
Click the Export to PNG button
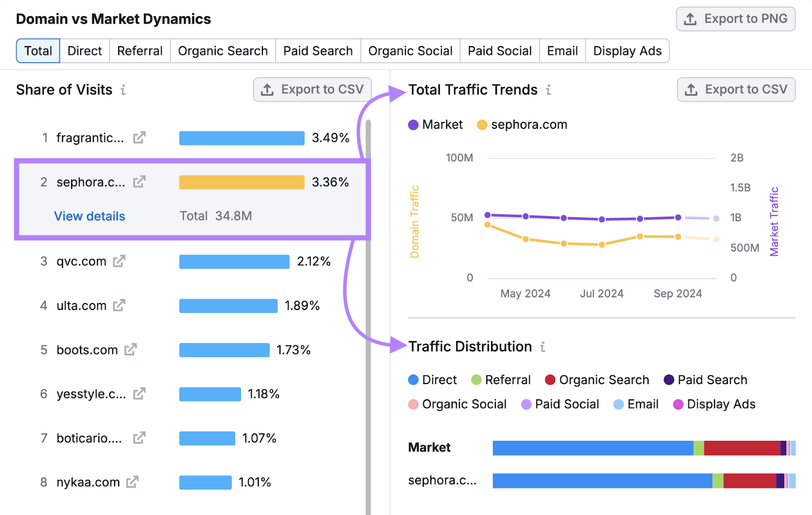[x=735, y=19]
